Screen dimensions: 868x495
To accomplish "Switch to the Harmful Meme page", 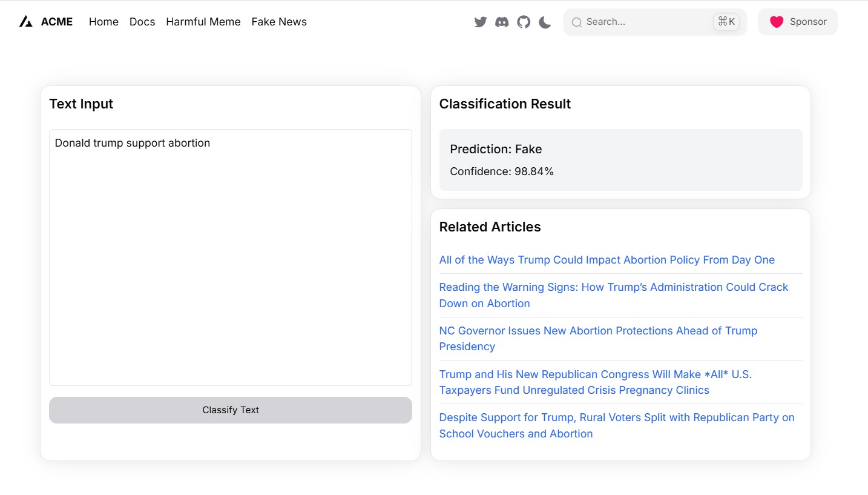I will (203, 22).
